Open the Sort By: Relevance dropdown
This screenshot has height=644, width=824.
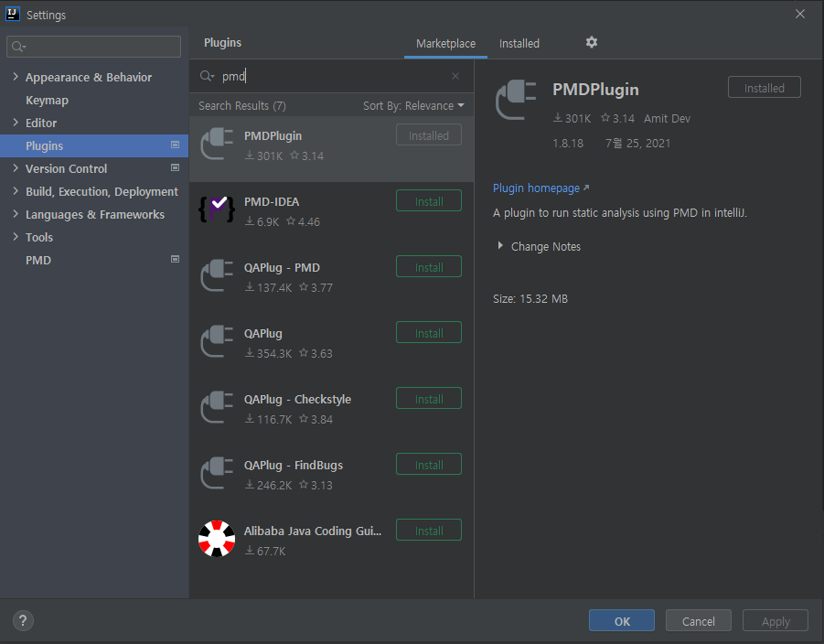pyautogui.click(x=413, y=106)
